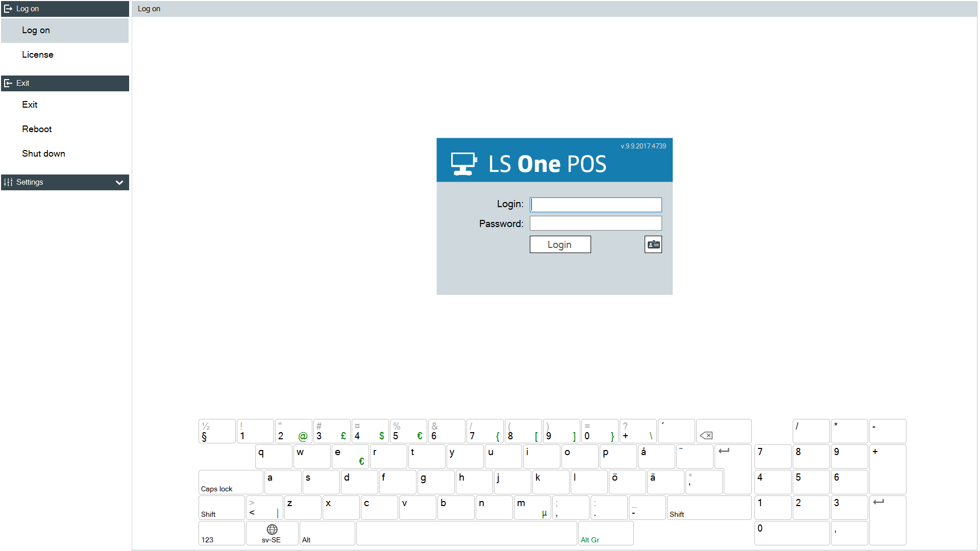Viewport: 980px width, 551px height.
Task: Tap the acute accent ´ key
Action: pyautogui.click(x=676, y=431)
